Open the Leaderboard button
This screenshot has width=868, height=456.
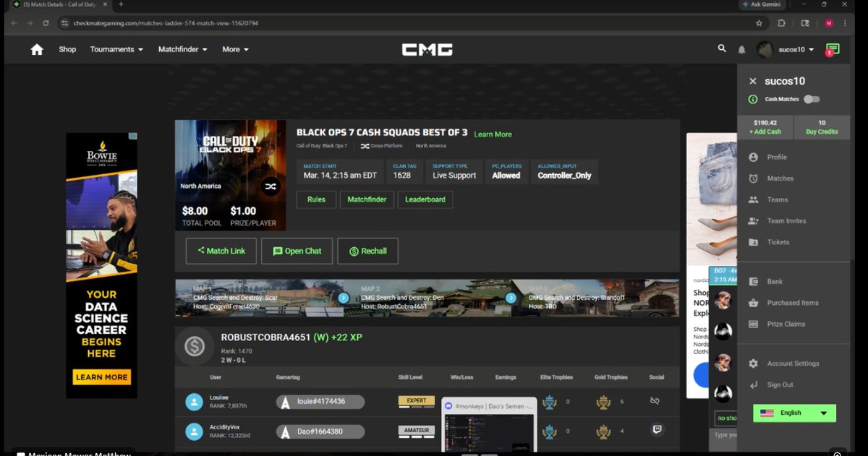coord(425,199)
